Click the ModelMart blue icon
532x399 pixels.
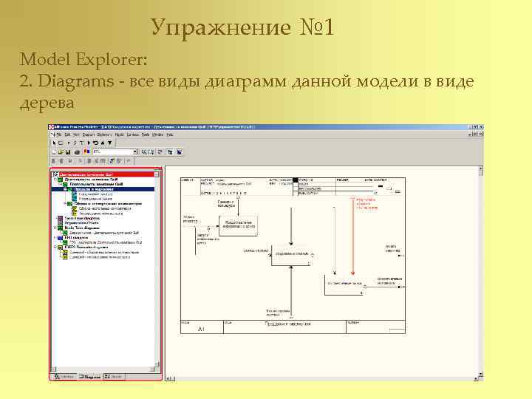180,151
